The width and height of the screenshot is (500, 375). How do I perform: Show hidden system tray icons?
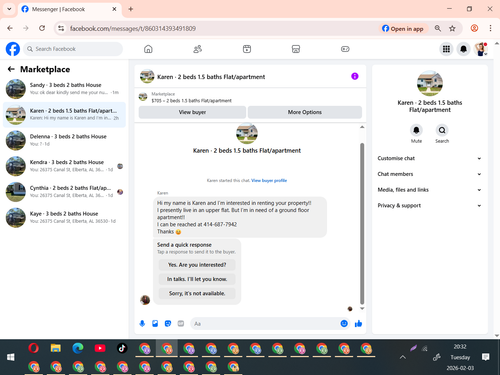(403, 357)
